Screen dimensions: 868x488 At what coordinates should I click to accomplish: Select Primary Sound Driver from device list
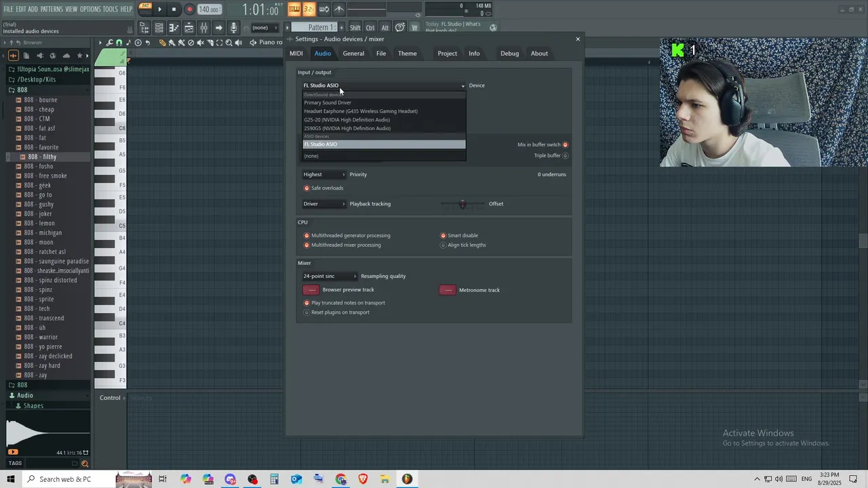click(384, 102)
